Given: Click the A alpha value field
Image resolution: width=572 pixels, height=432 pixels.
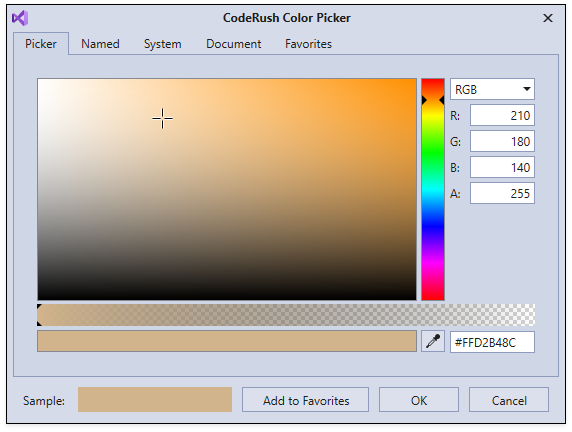Looking at the screenshot, I should point(502,193).
